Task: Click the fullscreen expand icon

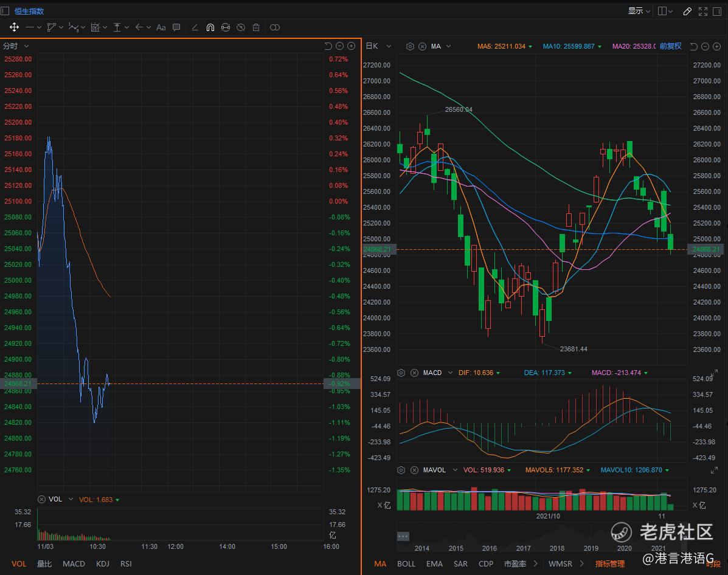Action: click(x=702, y=11)
